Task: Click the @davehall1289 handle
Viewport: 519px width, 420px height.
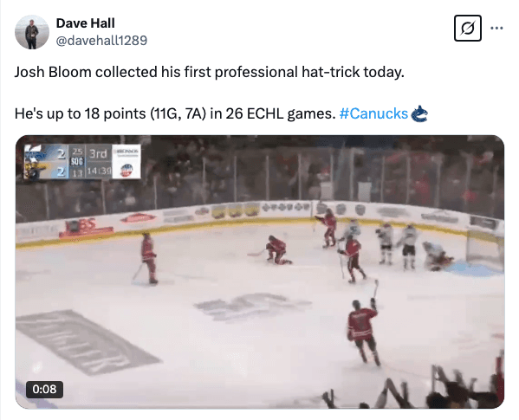Action: 101,41
